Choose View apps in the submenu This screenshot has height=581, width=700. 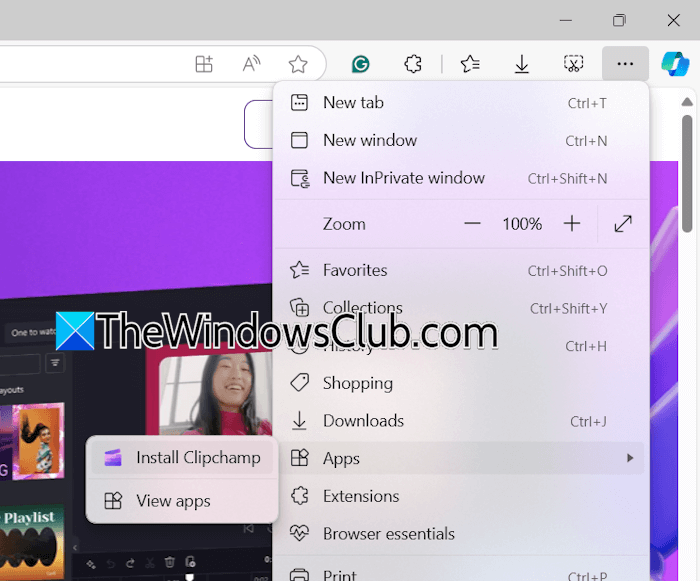click(182, 501)
